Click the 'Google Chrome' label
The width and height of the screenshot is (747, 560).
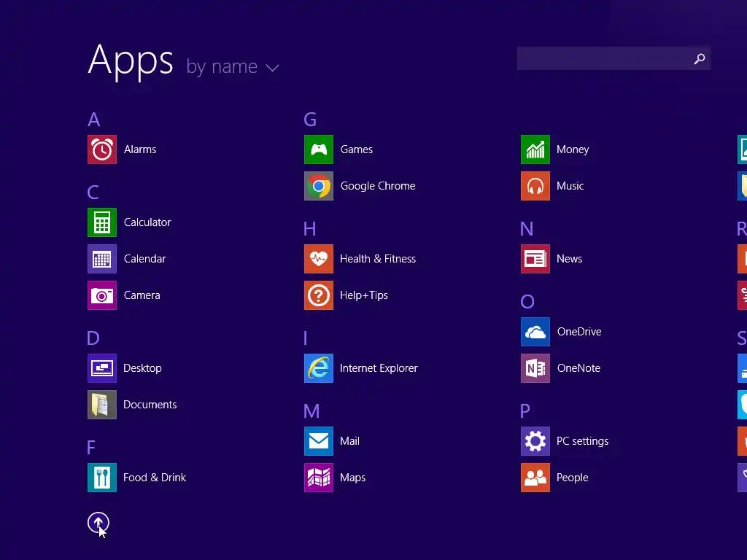[378, 186]
